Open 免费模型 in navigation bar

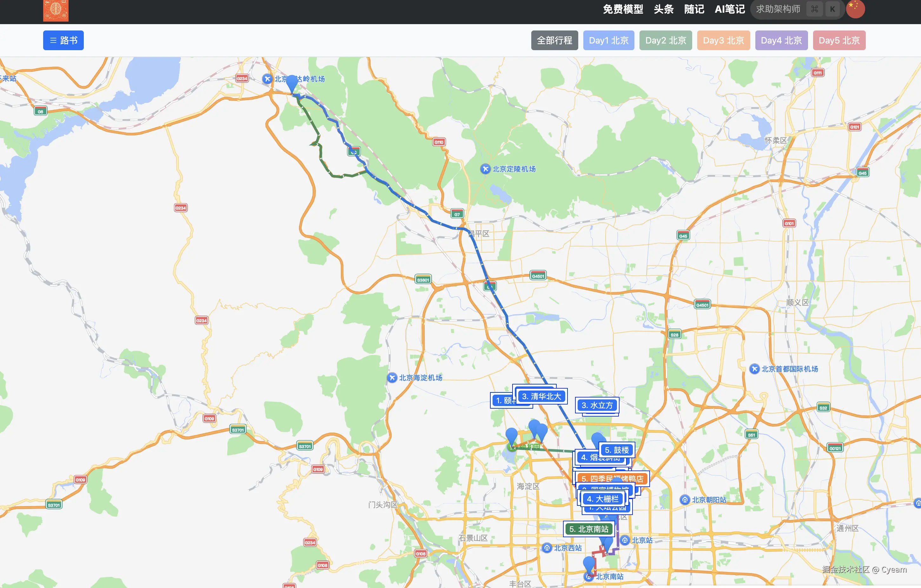coord(623,9)
